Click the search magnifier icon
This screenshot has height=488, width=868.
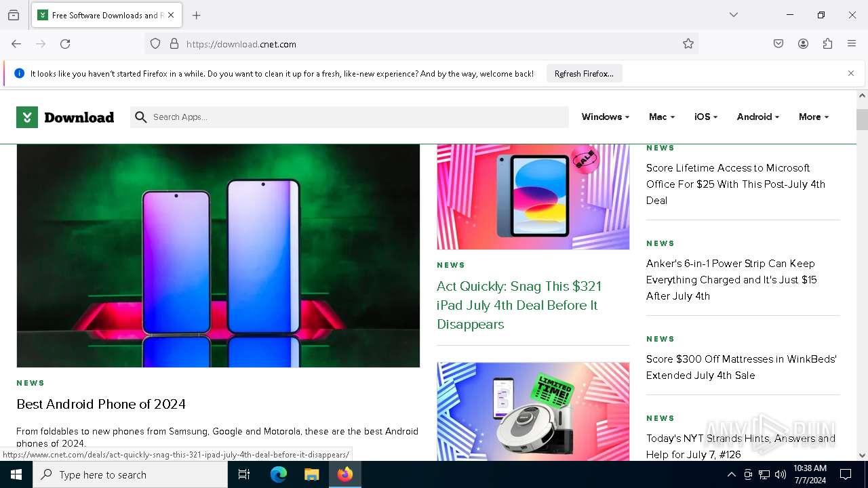pos(141,117)
